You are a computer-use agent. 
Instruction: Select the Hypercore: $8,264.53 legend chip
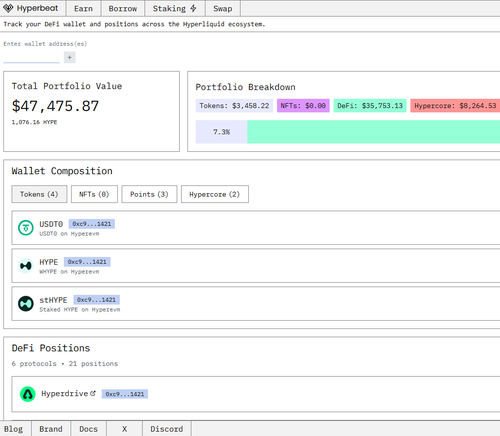(x=455, y=106)
